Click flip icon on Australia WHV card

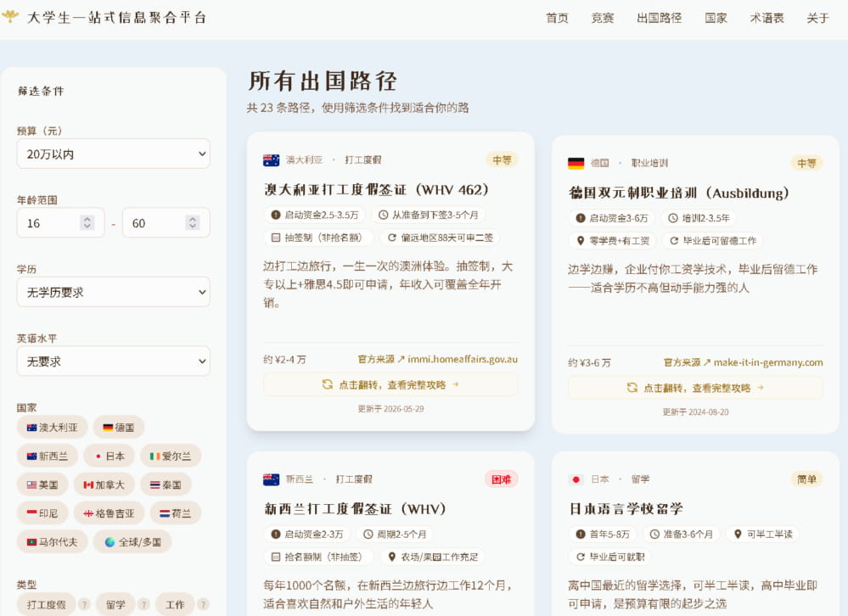click(x=327, y=384)
